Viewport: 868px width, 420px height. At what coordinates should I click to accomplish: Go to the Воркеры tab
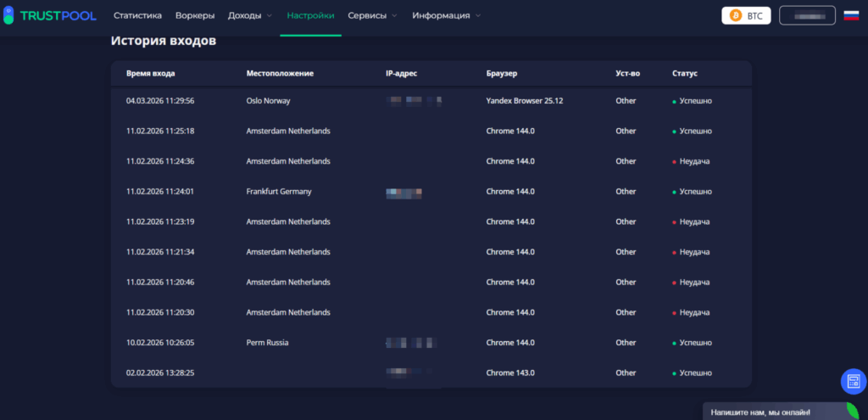tap(195, 15)
